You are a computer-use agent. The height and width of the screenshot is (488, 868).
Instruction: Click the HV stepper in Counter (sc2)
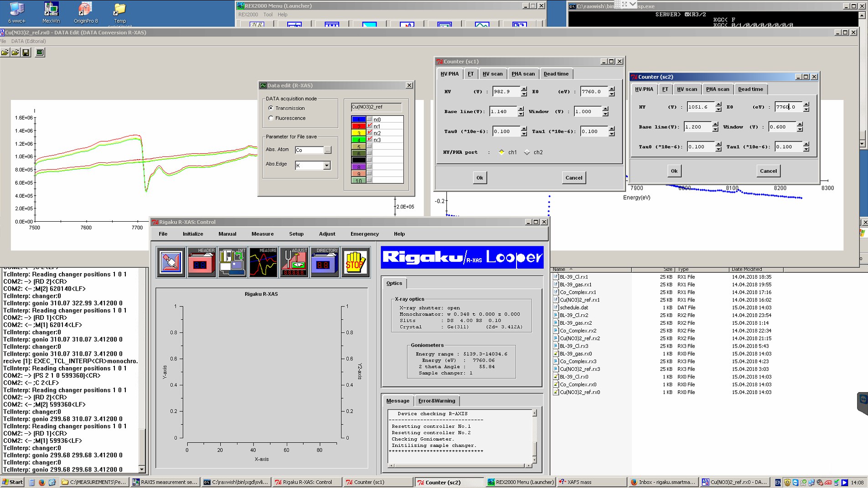718,107
